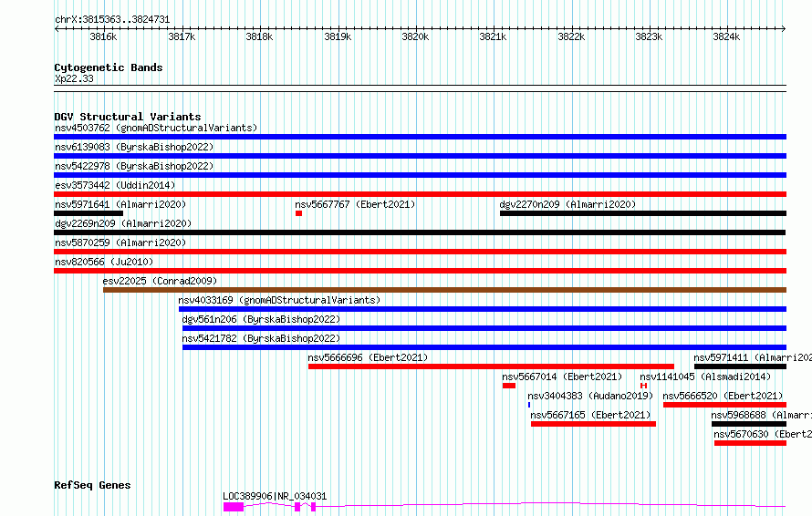Open the nsv1141045 (Alsmadi2014) label
The image size is (812, 516).
pos(705,377)
